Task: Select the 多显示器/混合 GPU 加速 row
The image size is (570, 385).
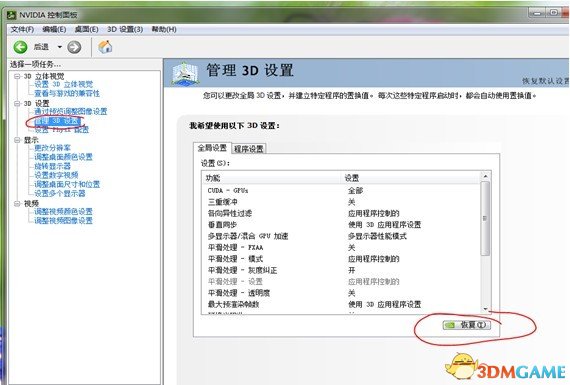Action: (341, 236)
